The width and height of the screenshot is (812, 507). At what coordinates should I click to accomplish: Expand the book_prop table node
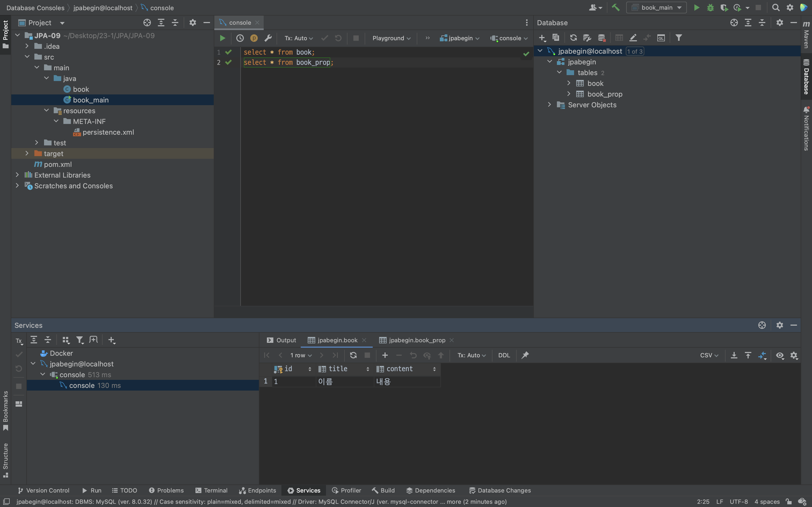click(x=569, y=94)
